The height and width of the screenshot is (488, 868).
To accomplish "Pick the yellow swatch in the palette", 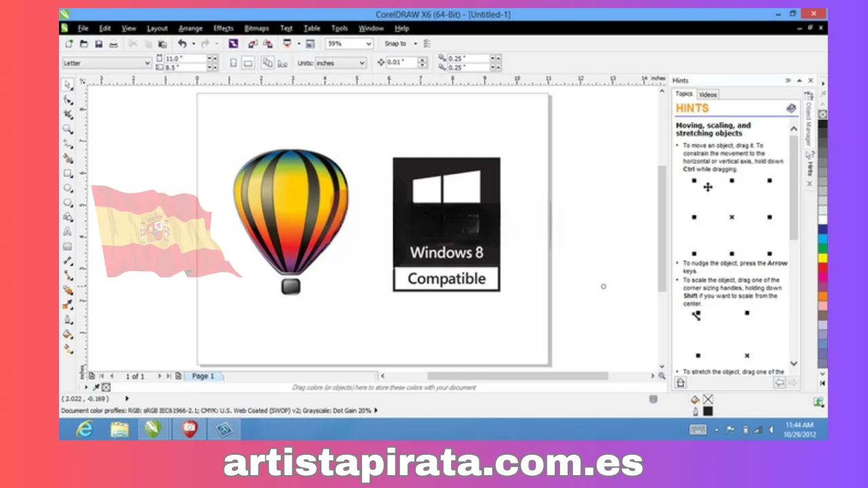I will tap(823, 258).
